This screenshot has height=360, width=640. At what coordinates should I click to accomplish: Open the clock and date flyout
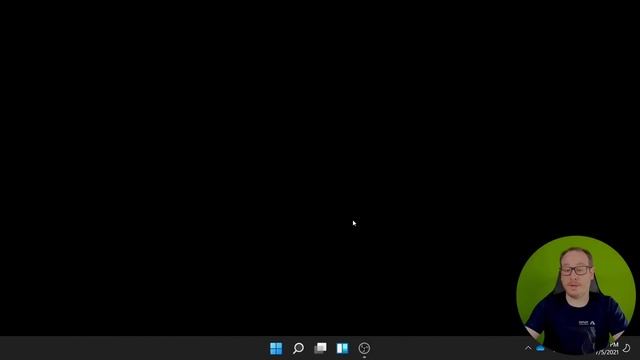(608, 349)
